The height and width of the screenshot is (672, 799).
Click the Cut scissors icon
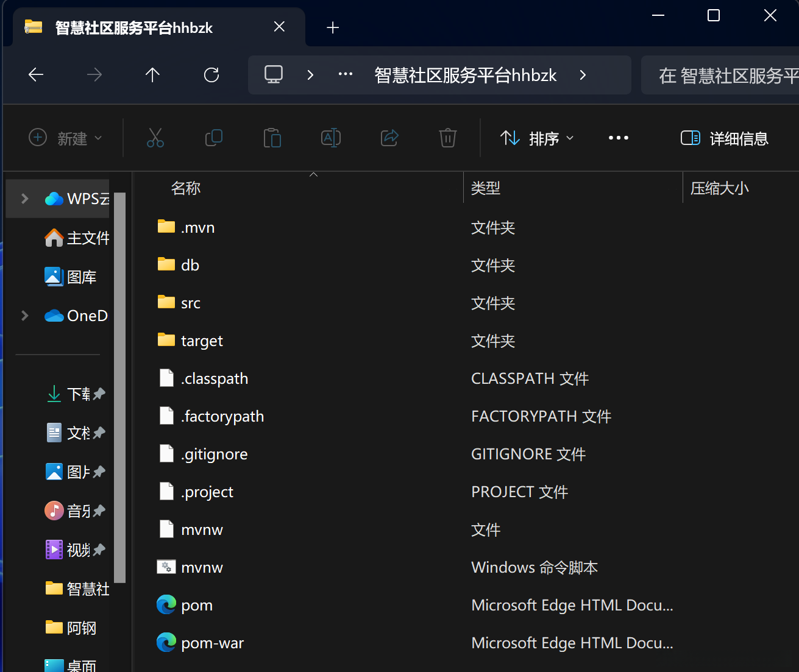click(155, 138)
